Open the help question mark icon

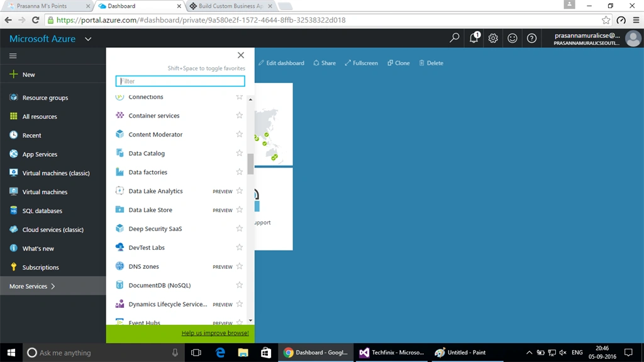tap(531, 38)
